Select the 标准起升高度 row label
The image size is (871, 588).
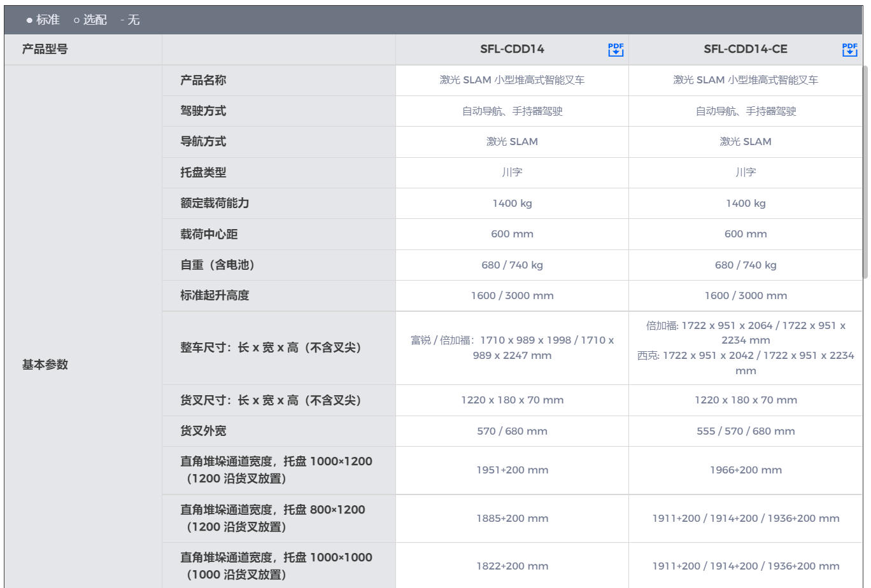(215, 295)
